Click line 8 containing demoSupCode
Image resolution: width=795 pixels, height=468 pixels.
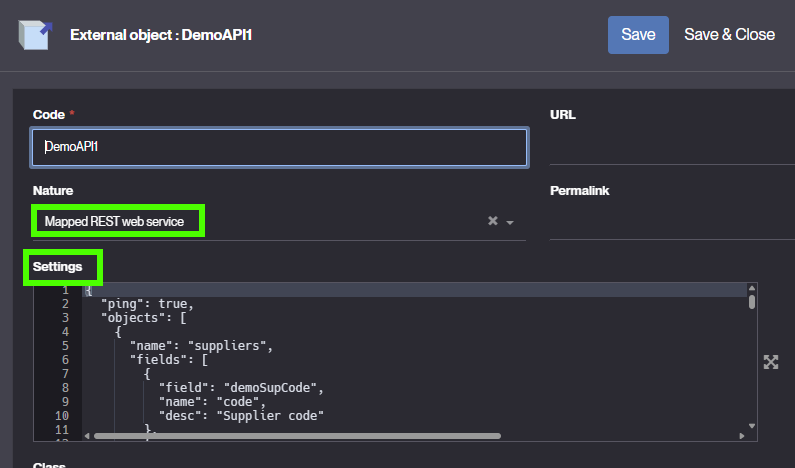point(241,388)
